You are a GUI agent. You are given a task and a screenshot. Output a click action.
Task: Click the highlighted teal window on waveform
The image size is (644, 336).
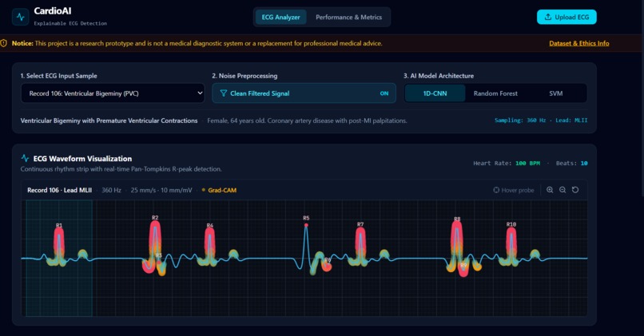[x=59, y=258]
